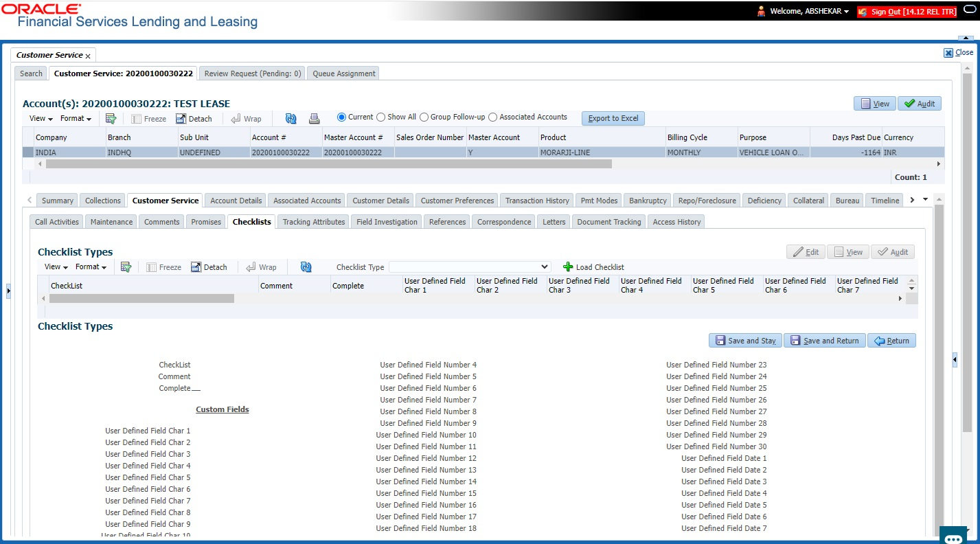Click the View button beside Audit in Account header
Viewport: 980px width, 544px height.
(x=875, y=104)
